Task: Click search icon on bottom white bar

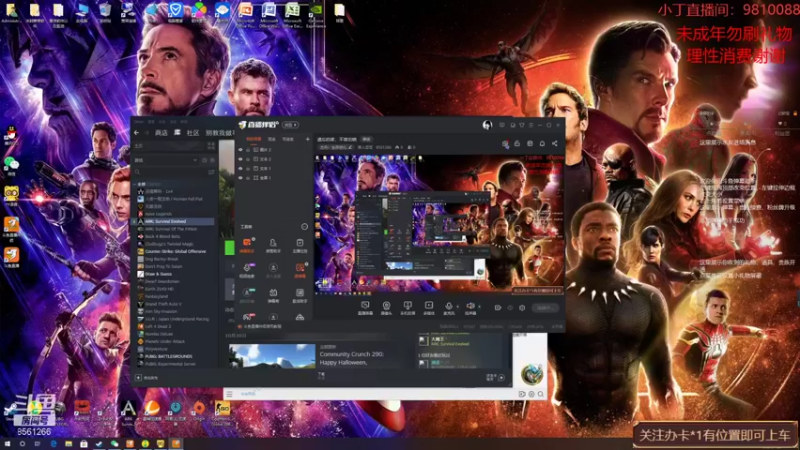Action: [x=540, y=394]
